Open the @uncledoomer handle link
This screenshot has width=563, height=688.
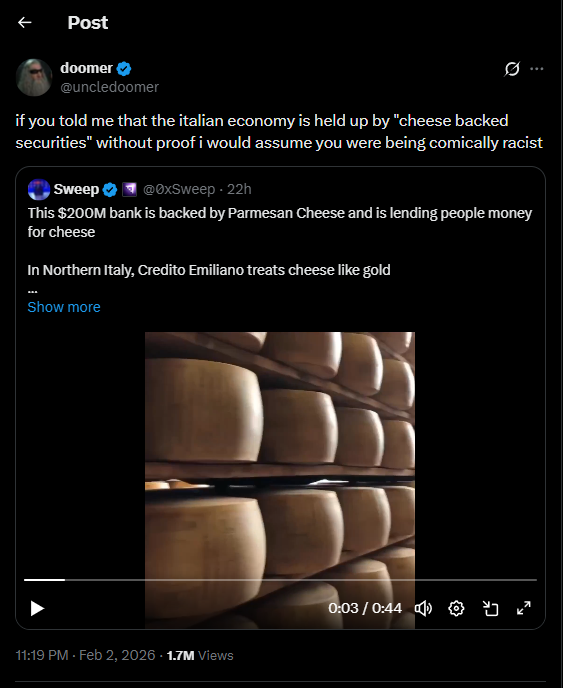click(109, 87)
